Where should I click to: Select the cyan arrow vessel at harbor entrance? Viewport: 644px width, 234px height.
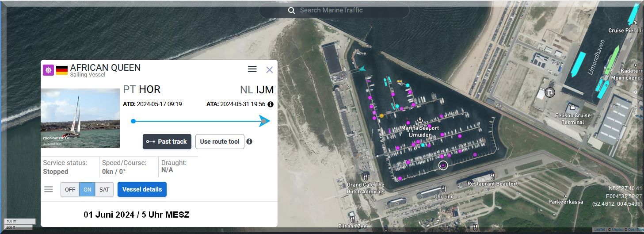pyautogui.click(x=362, y=69)
